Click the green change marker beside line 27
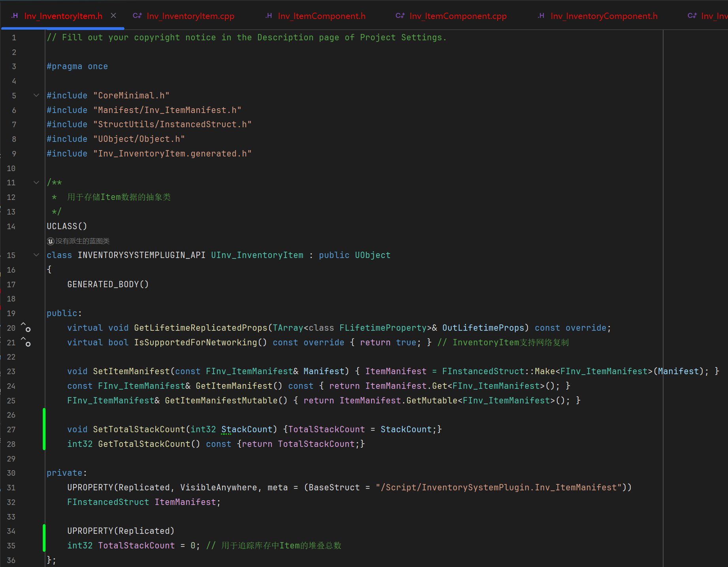The width and height of the screenshot is (728, 567). pos(44,429)
